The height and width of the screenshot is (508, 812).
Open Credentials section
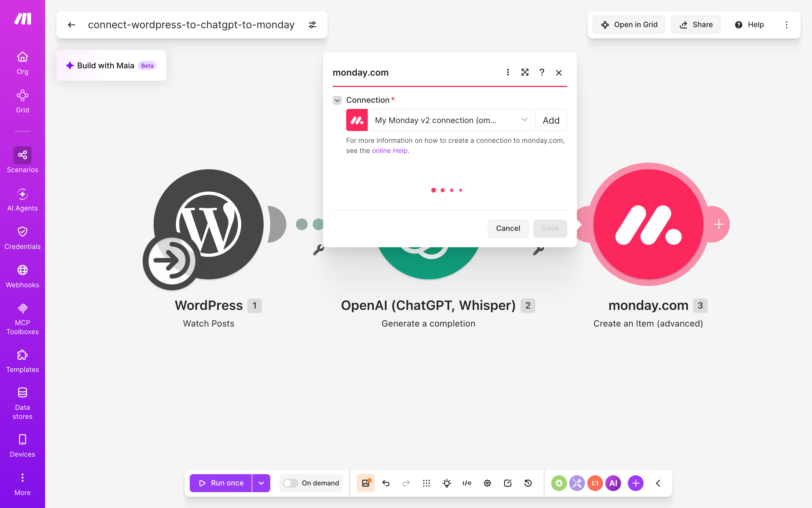(23, 238)
